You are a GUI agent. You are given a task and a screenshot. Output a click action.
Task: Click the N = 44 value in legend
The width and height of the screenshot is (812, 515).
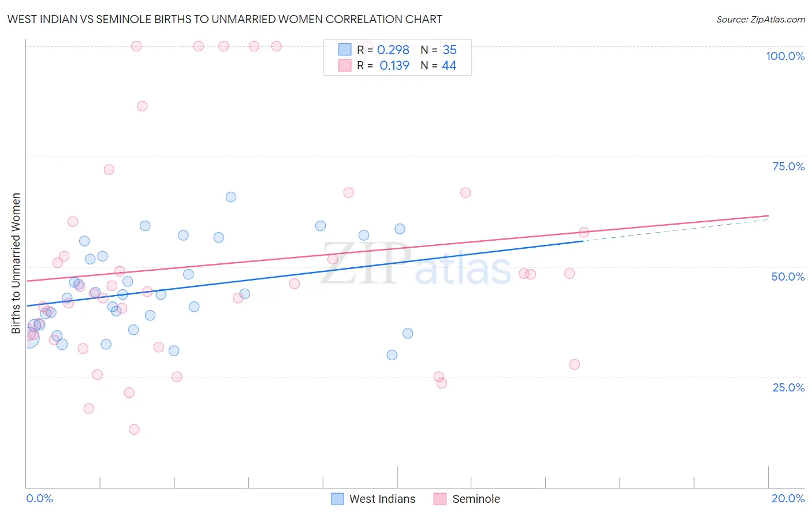438,65
